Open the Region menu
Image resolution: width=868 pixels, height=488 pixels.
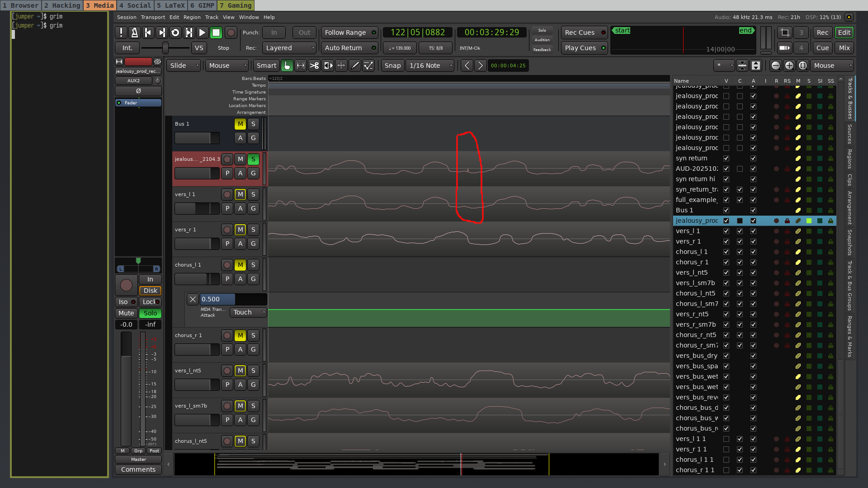point(192,17)
